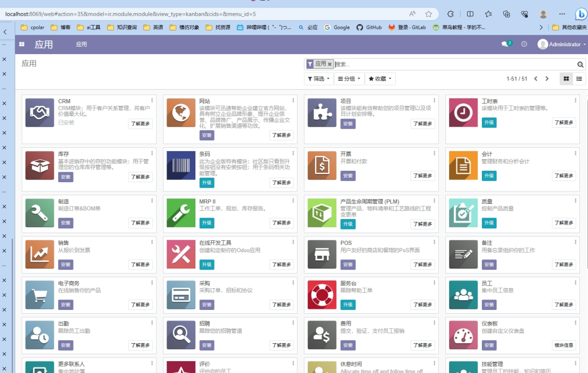The height and width of the screenshot is (373, 588).
Task: Click the POS storefront module icon
Action: (x=322, y=254)
